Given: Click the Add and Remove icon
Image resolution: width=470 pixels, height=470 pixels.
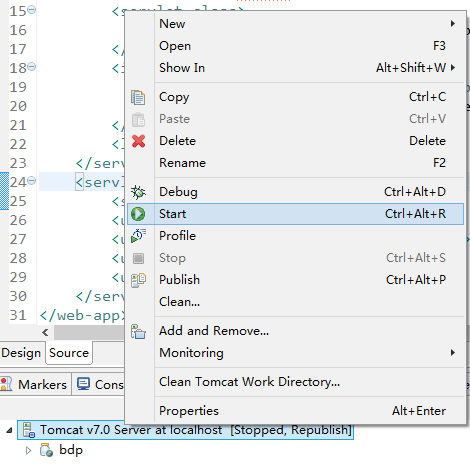Looking at the screenshot, I should [x=138, y=331].
